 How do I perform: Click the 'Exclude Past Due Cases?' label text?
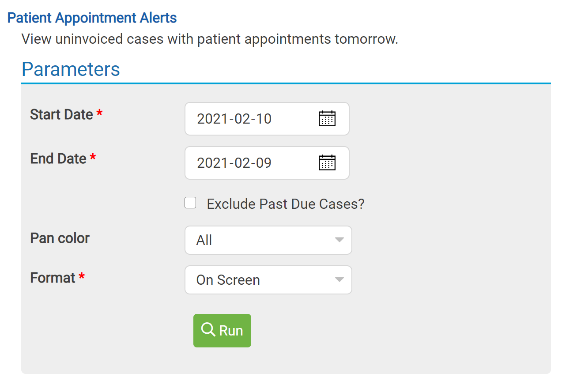(x=286, y=204)
